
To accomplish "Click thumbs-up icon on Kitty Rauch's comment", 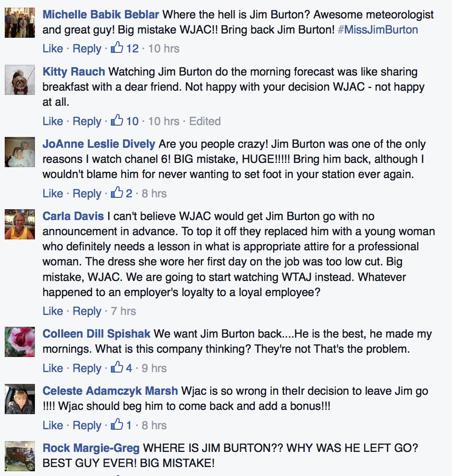I will click(x=117, y=120).
